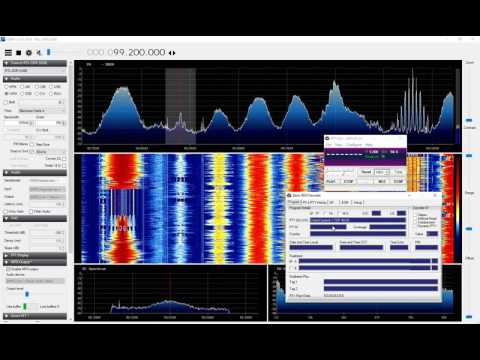Stop the radio with the stop button
480x360 pixels.
point(19,53)
